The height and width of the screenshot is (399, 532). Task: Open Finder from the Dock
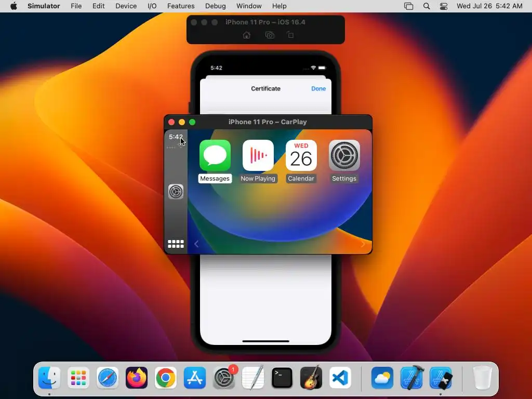click(49, 378)
